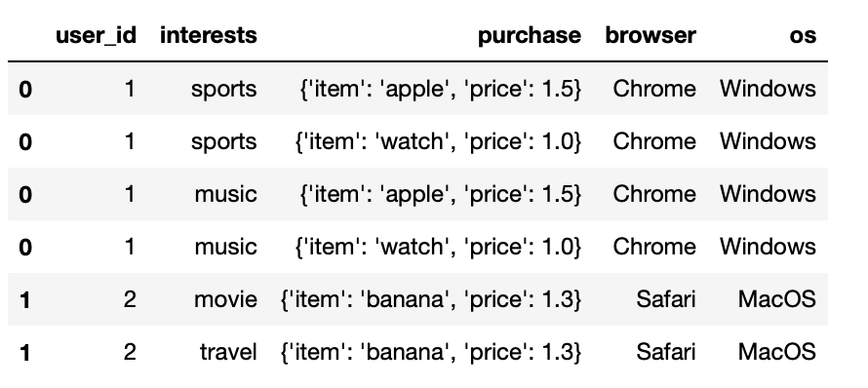Click MacOS cell in the travel row
The image size is (868, 388).
coord(777,352)
